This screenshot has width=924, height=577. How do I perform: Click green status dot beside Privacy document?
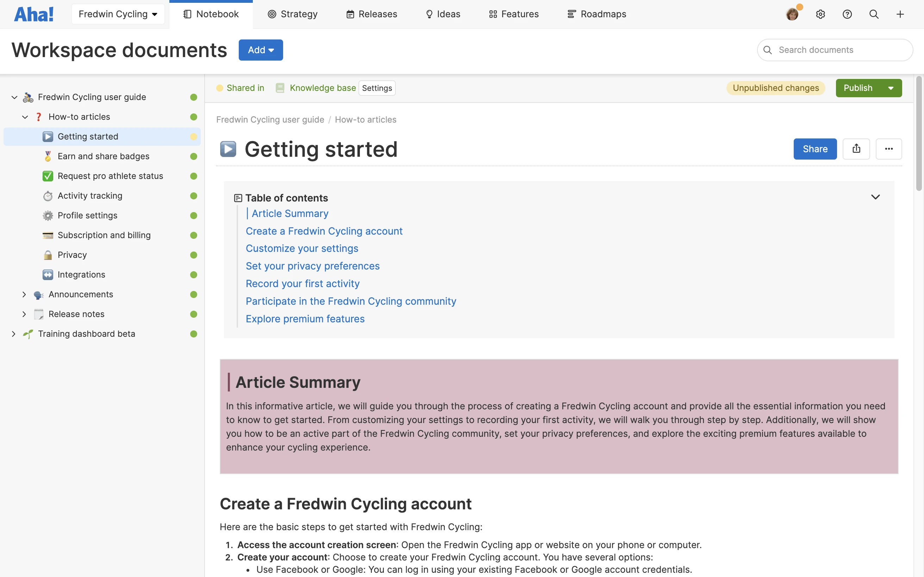point(193,255)
